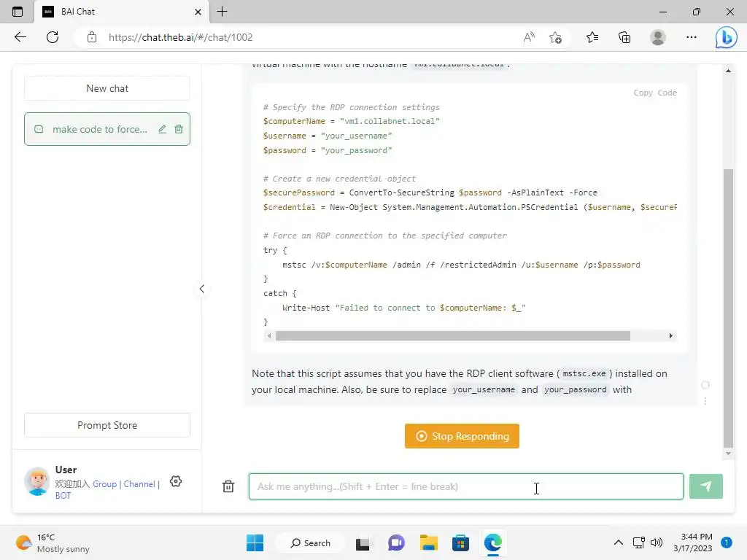Click the 'your_password' inline code in note
This screenshot has width=747, height=560.
575,389
